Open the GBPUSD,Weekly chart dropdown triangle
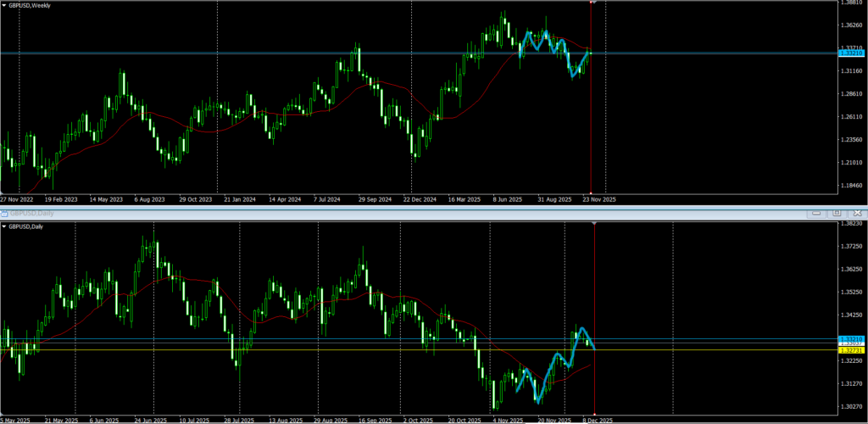This screenshot has height=424, width=868. (4, 6)
